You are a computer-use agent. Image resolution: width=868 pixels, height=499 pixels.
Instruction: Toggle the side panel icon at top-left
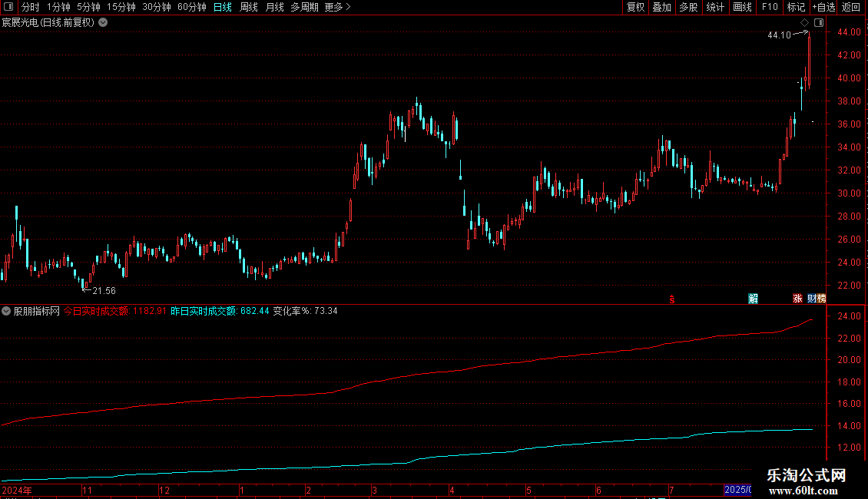tap(8, 7)
